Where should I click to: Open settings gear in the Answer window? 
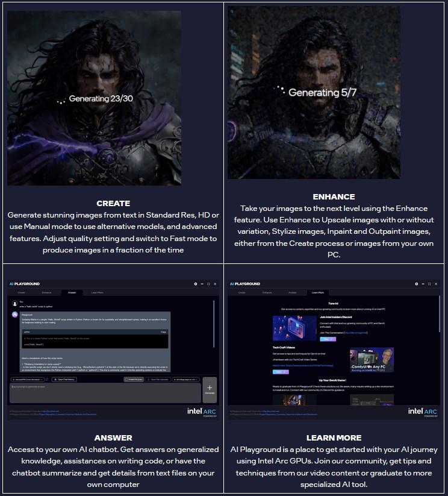coord(195,284)
